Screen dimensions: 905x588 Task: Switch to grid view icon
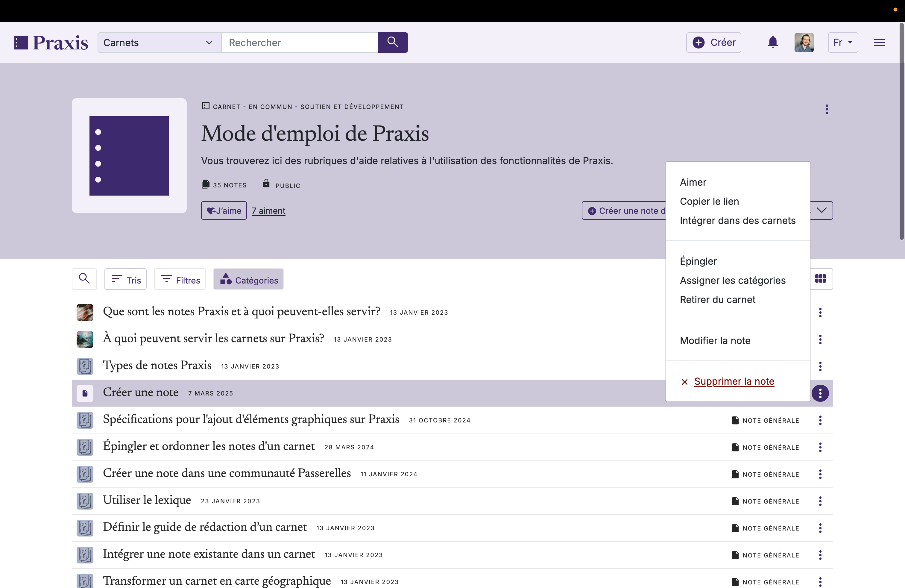coord(821,279)
